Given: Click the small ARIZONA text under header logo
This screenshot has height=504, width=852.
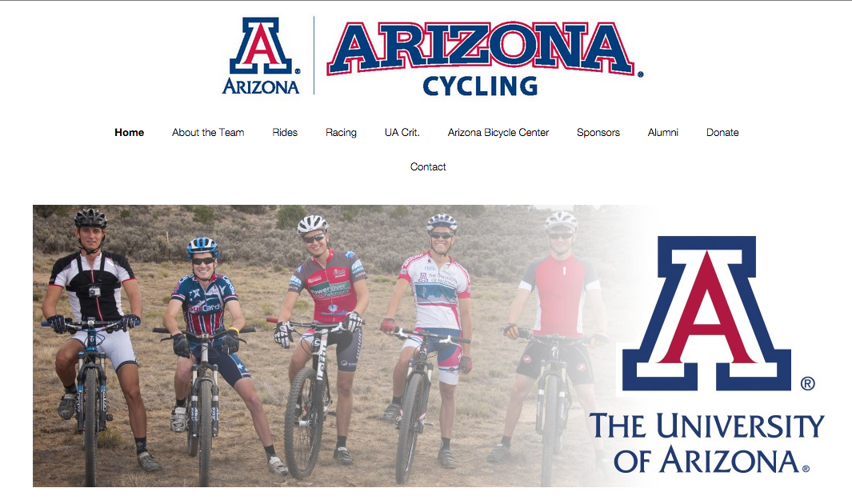Looking at the screenshot, I should pos(261,86).
